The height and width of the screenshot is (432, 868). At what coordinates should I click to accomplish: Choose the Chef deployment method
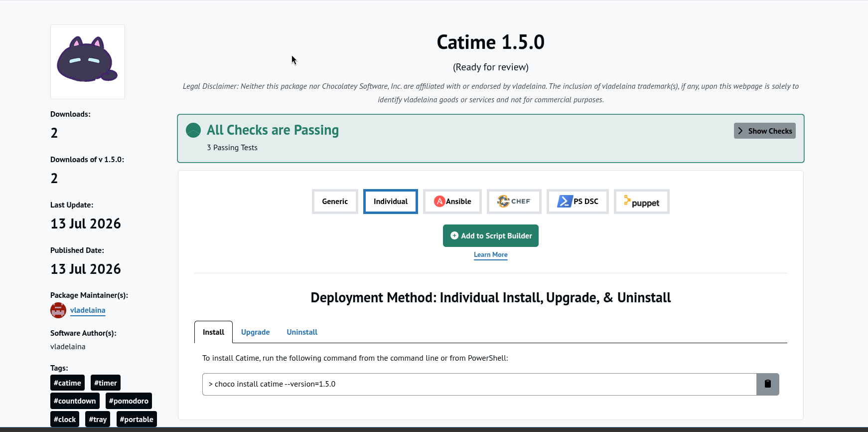pos(514,202)
